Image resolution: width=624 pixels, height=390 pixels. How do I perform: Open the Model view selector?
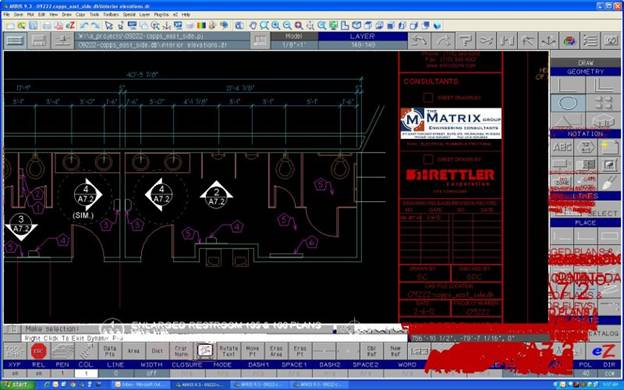[x=294, y=36]
